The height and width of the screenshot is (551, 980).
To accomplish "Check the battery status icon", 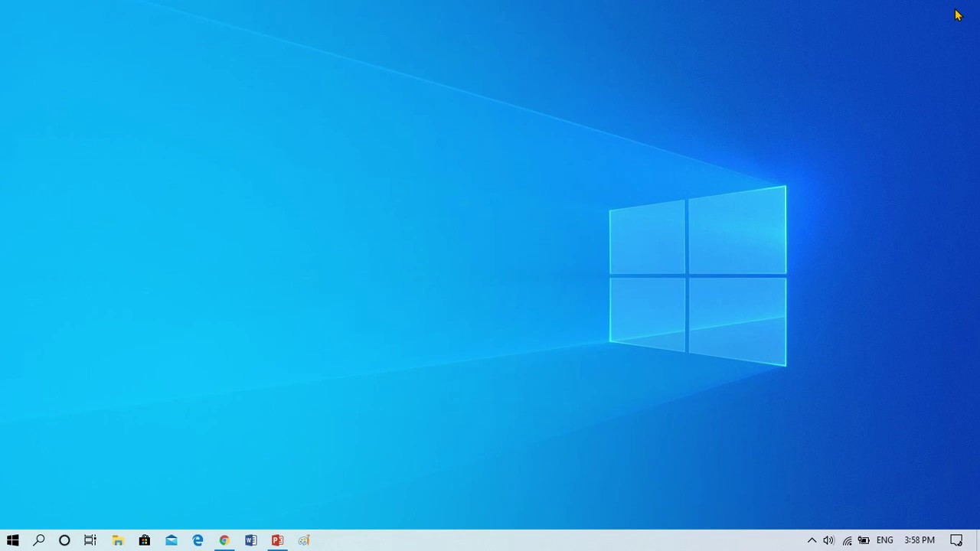I will pos(864,540).
